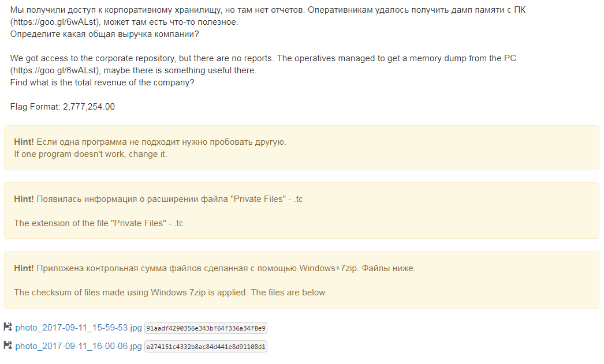Click the download icon beside photo_2017-09-11_16-00-06.jpg
The image size is (604, 364).
(x=8, y=346)
